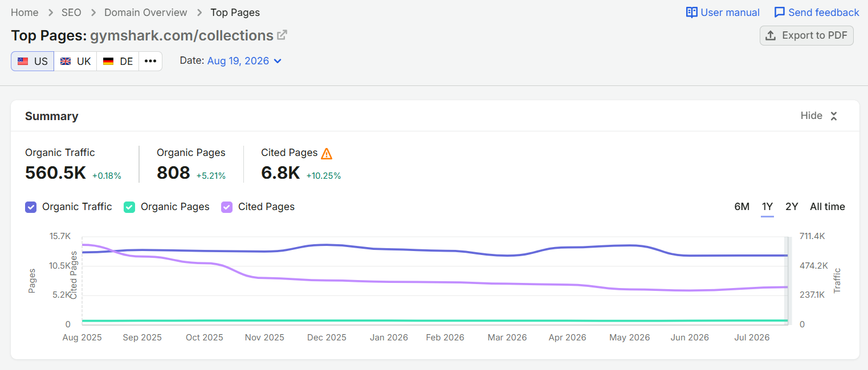868x370 pixels.
Task: Switch to the DE database tab
Action: tap(118, 61)
